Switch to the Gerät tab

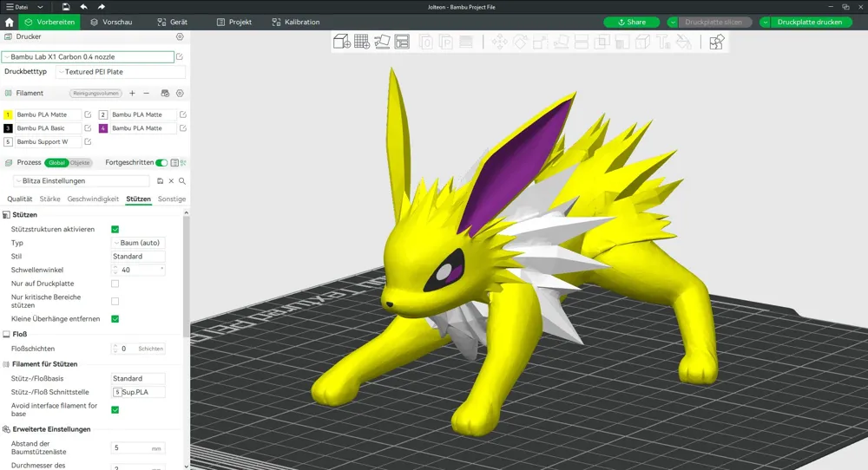[172, 23]
